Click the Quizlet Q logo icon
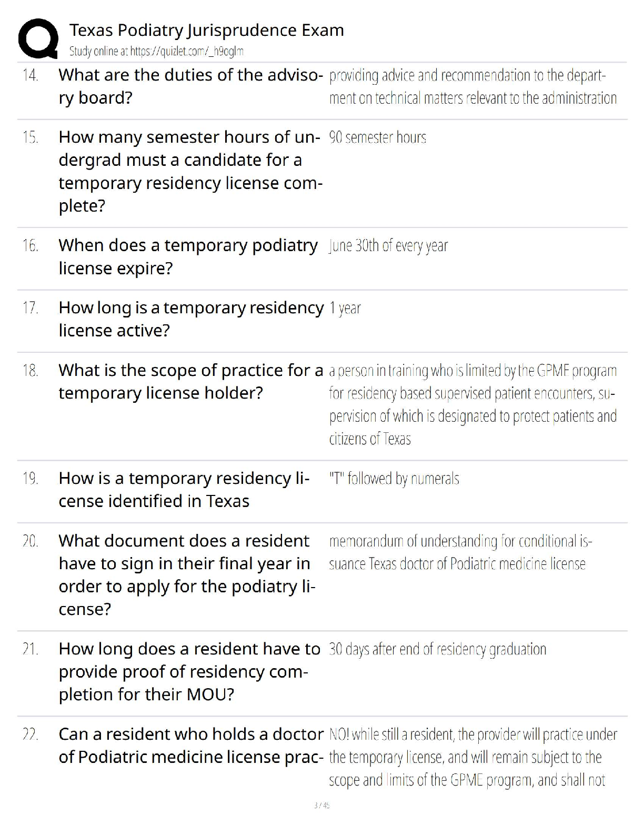 pos(38,38)
